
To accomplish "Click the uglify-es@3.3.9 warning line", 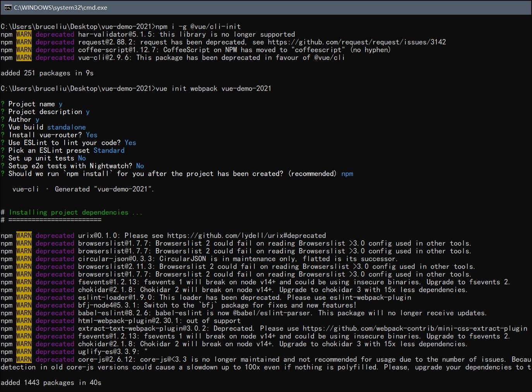I will coord(74,352).
